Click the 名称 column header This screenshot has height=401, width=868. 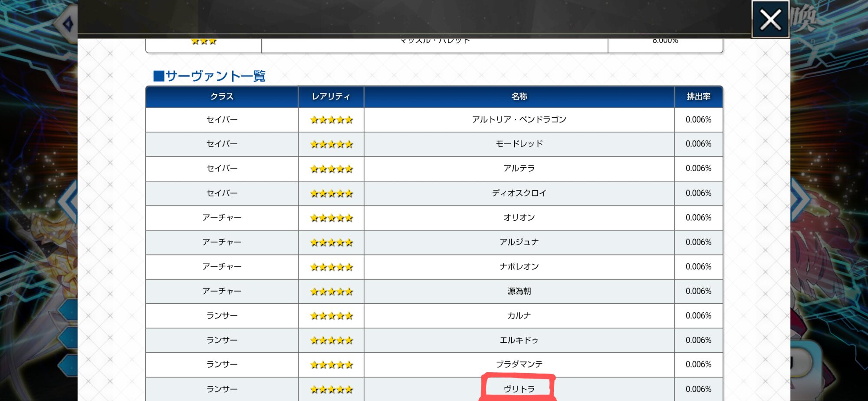pyautogui.click(x=519, y=96)
